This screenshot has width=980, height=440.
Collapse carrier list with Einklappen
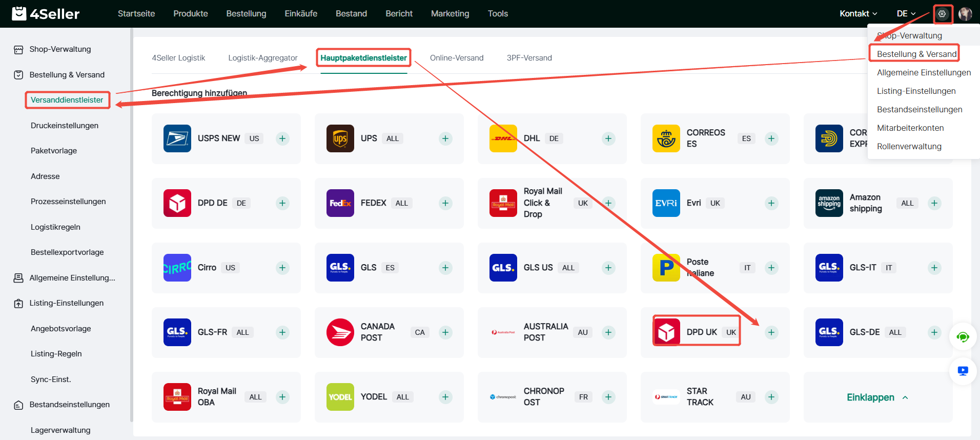click(x=877, y=397)
